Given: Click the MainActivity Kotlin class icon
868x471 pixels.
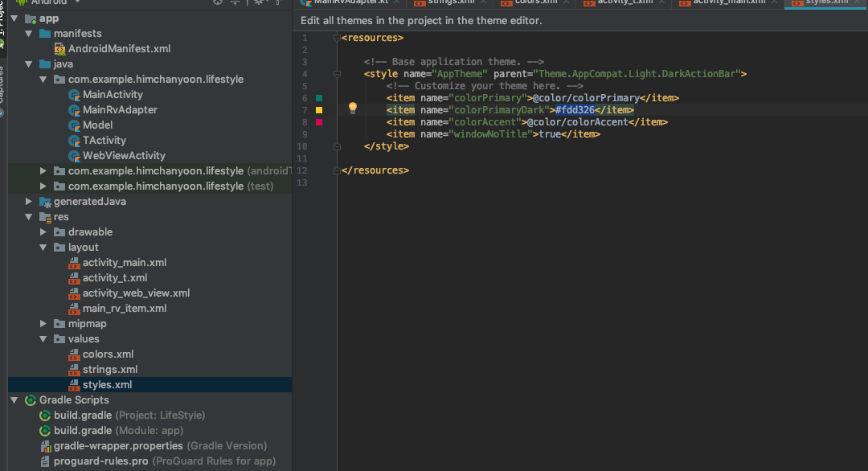Looking at the screenshot, I should coord(74,95).
